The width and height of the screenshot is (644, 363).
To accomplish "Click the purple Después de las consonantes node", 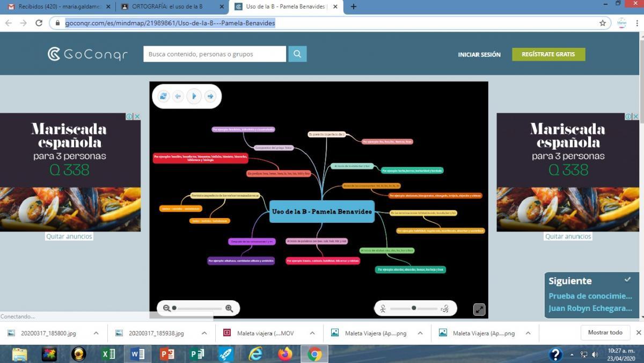I will click(252, 242).
